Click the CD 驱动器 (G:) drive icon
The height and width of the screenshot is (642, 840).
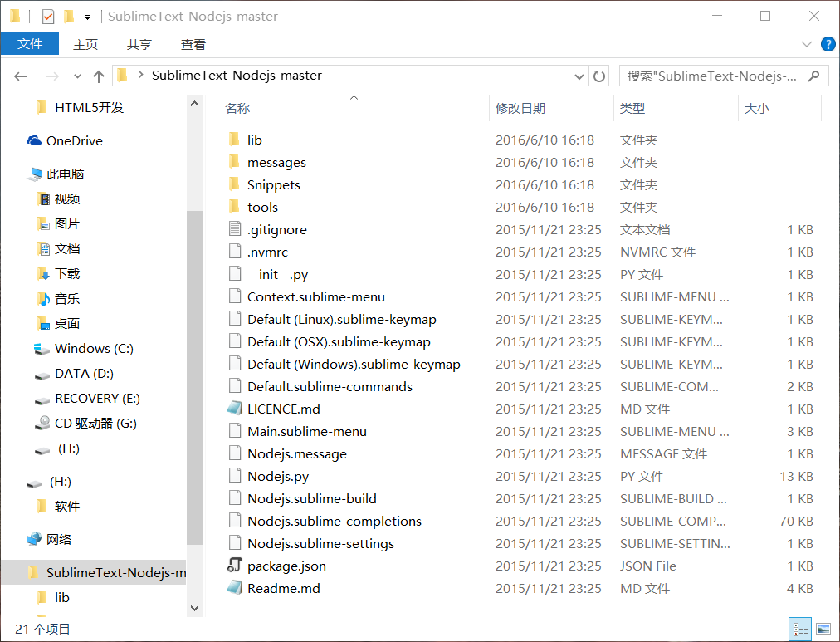(x=42, y=424)
